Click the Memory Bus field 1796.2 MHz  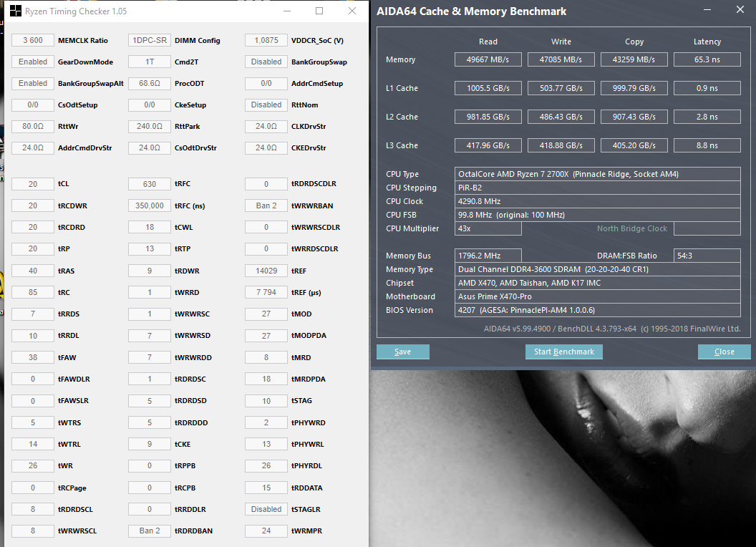(488, 256)
